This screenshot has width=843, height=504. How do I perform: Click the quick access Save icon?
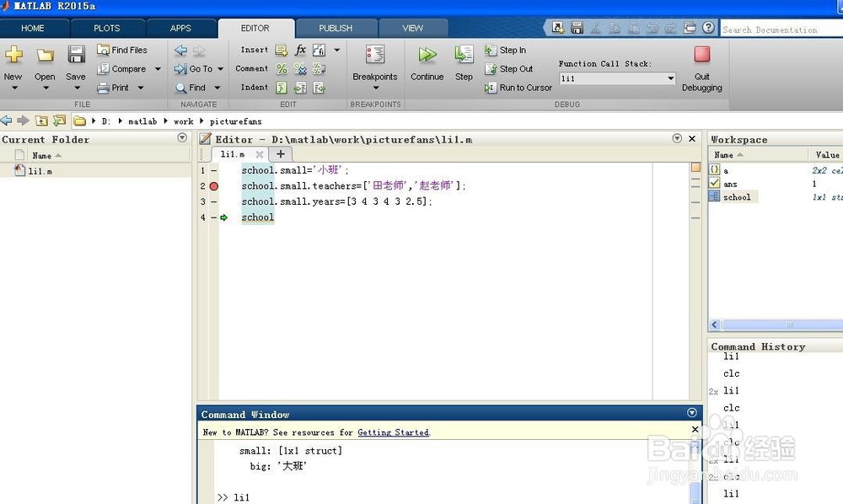577,28
